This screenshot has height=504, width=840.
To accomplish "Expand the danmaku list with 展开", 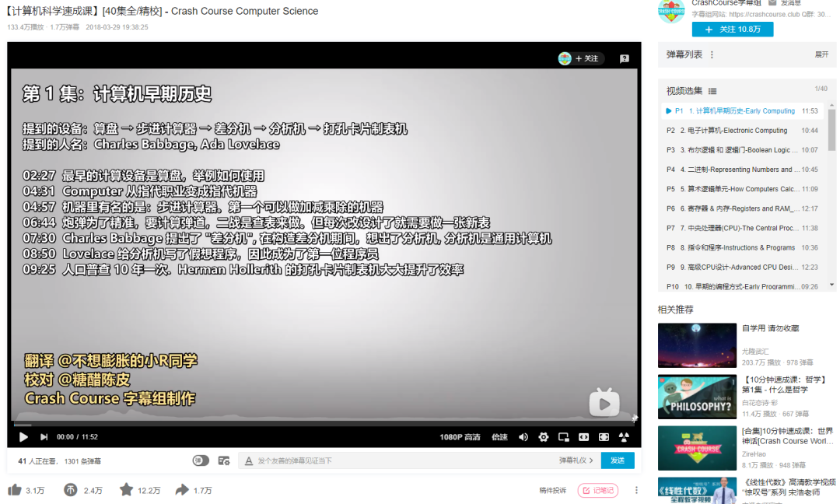I will click(821, 54).
